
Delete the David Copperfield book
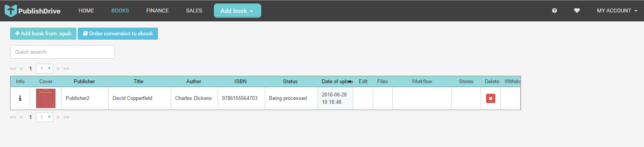click(x=491, y=98)
